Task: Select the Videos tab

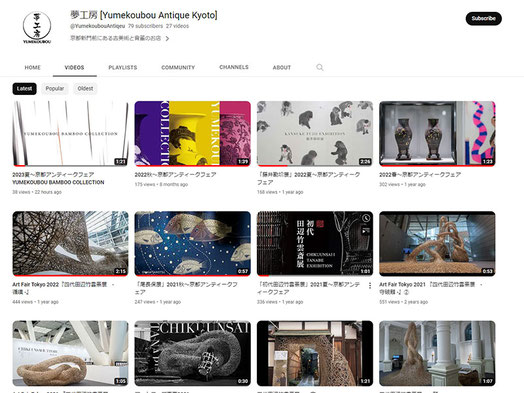Action: coord(74,67)
